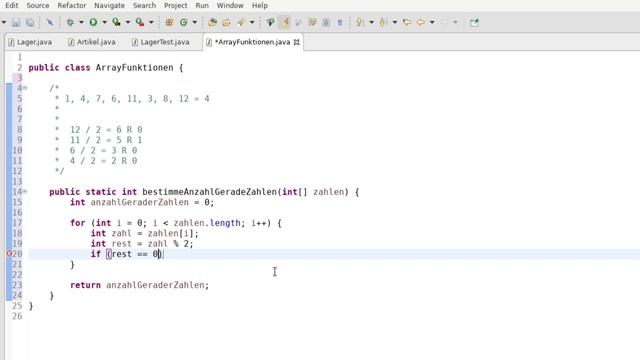Click the Coverage launch icon

(117, 22)
